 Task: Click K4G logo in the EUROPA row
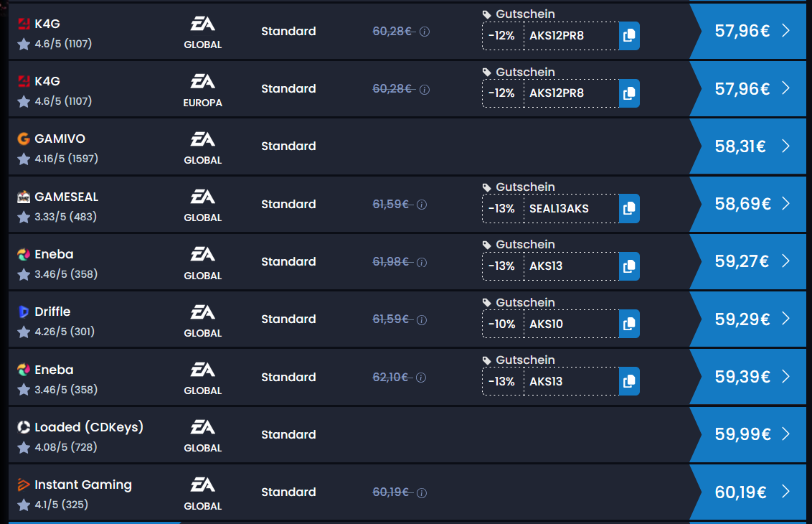23,81
